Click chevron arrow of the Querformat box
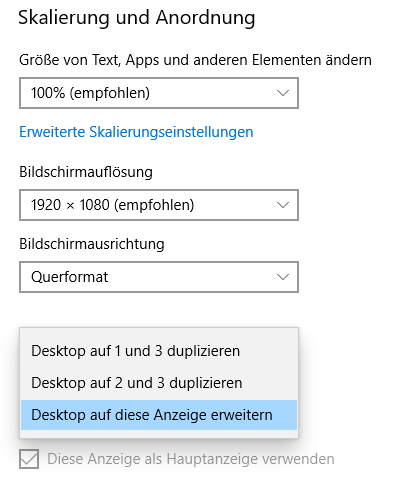 [283, 277]
